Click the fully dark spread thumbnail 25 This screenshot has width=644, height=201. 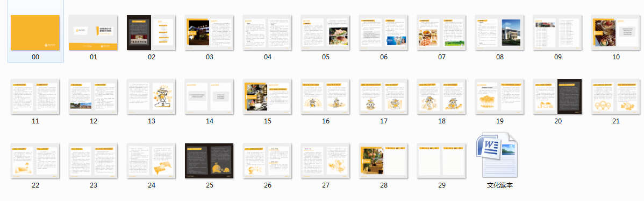pyautogui.click(x=210, y=161)
